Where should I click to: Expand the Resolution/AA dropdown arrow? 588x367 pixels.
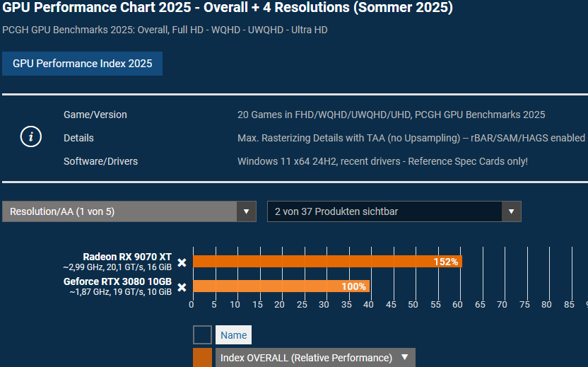(247, 211)
